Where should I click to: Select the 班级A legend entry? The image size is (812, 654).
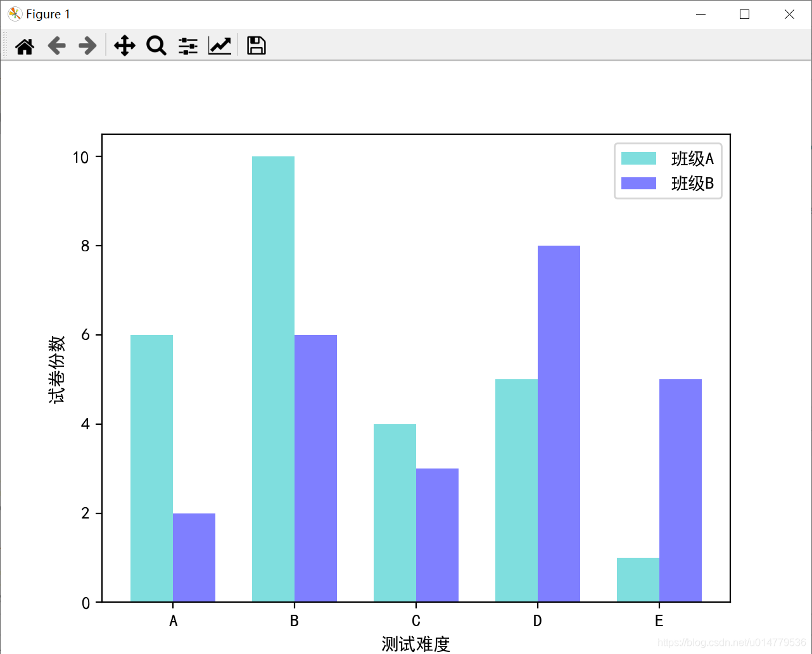[x=693, y=158]
